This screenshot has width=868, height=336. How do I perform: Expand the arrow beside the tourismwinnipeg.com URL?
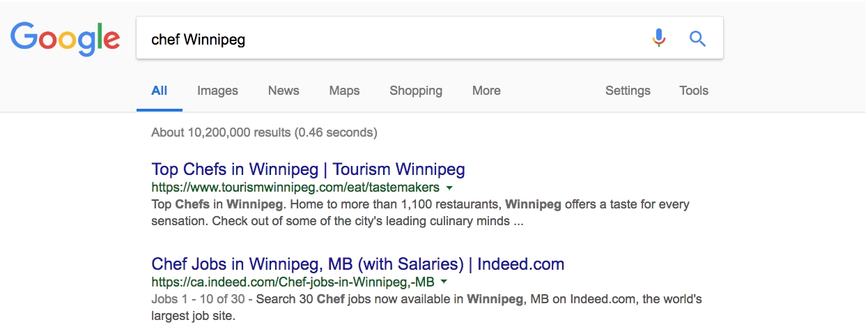(x=449, y=188)
